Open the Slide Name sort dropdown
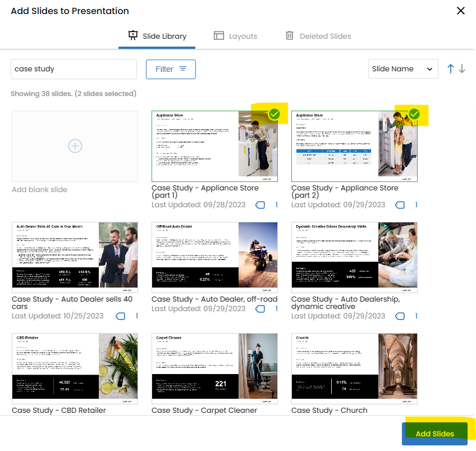The image size is (476, 451). click(403, 69)
